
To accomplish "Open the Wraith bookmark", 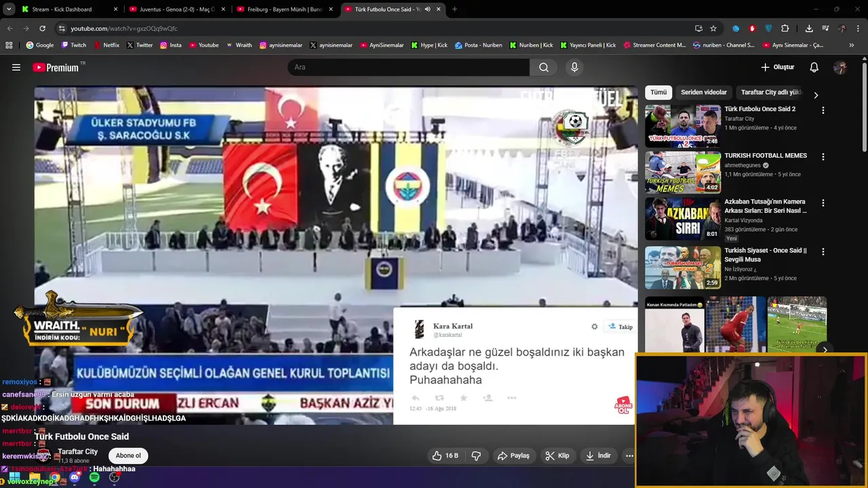I will (x=239, y=45).
